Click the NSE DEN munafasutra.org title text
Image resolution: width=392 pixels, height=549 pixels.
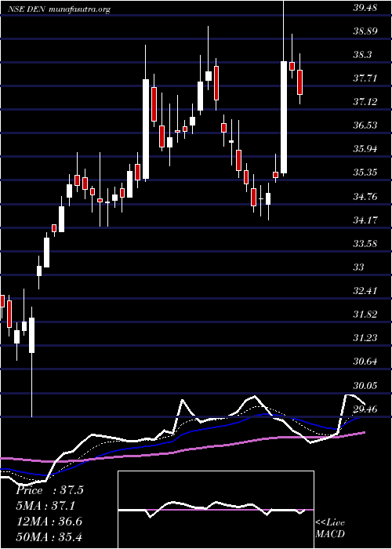click(x=59, y=9)
